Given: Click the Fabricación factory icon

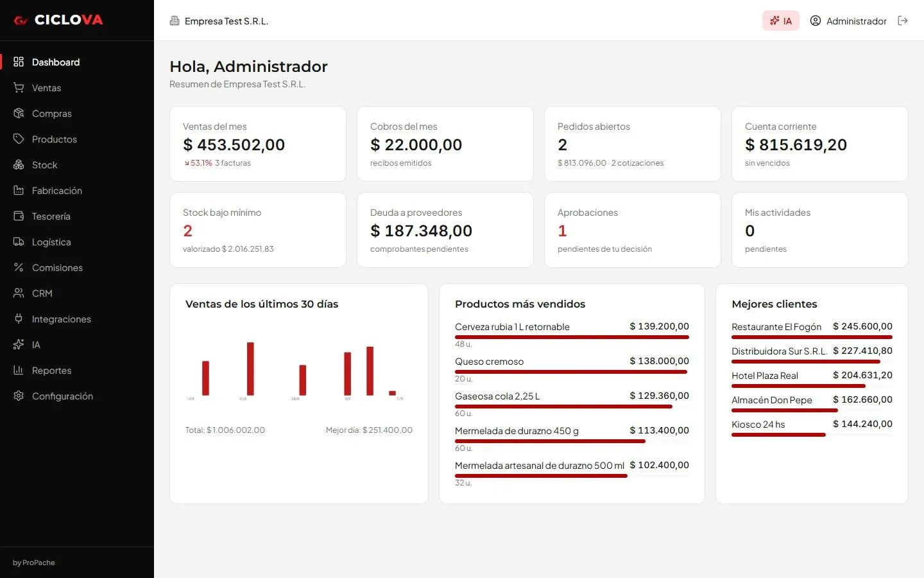Looking at the screenshot, I should 19,190.
